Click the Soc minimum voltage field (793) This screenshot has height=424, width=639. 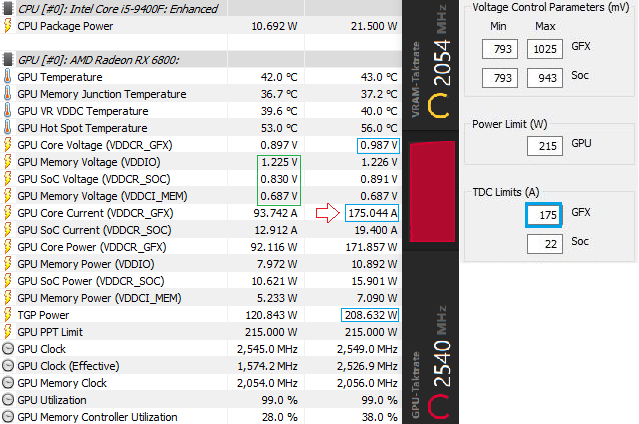point(500,78)
